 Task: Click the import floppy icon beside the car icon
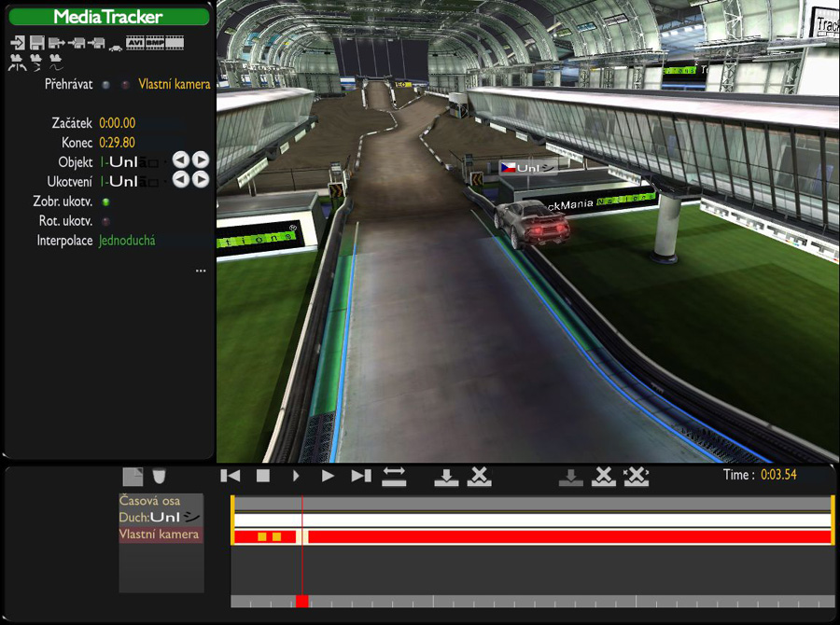pyautogui.click(x=96, y=42)
